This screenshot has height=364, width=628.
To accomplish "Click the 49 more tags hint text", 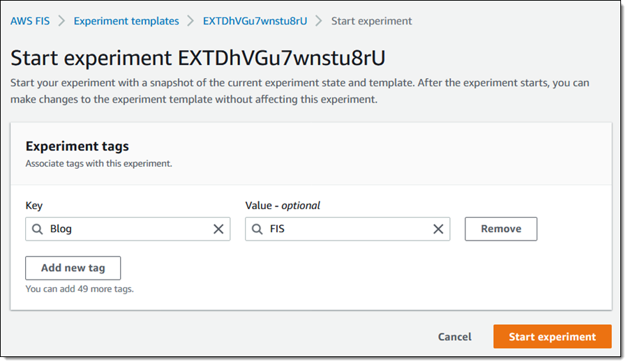I will [80, 288].
